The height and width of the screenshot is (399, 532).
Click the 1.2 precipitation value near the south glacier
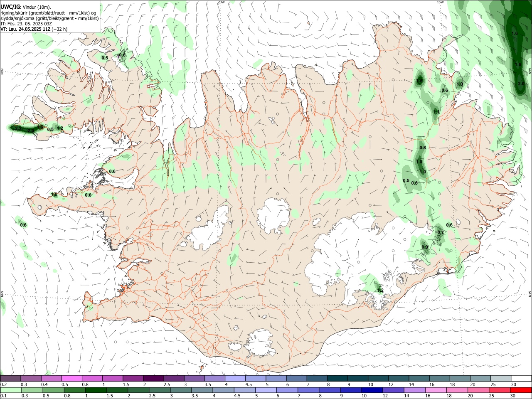point(380,291)
